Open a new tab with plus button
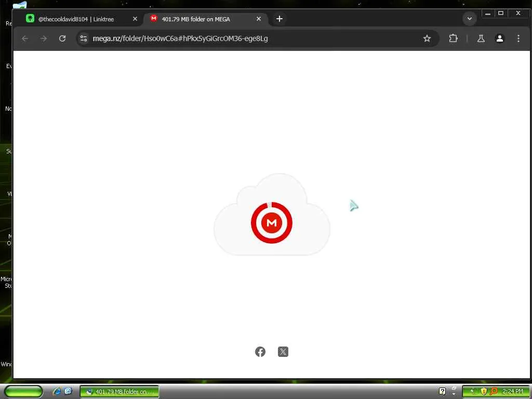532x399 pixels. (x=279, y=19)
